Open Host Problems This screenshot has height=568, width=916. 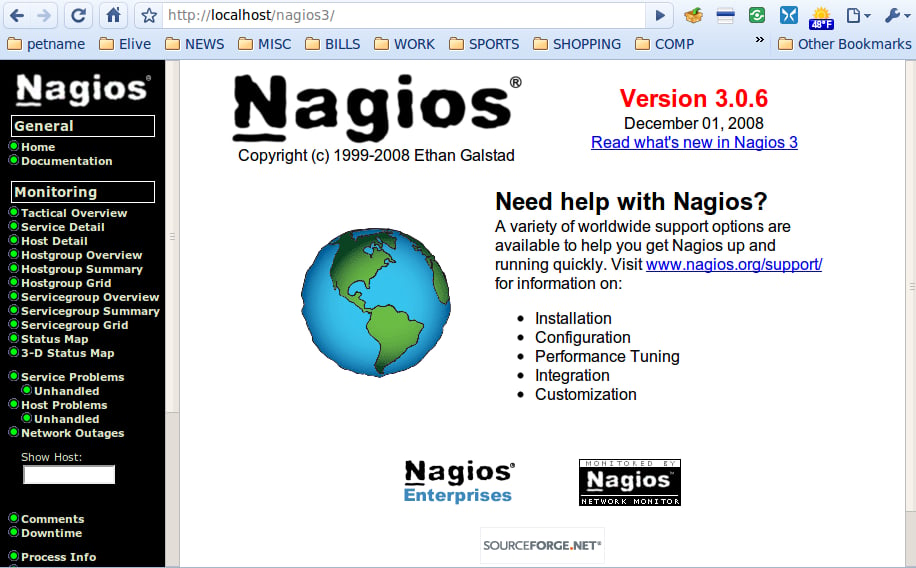(x=64, y=406)
